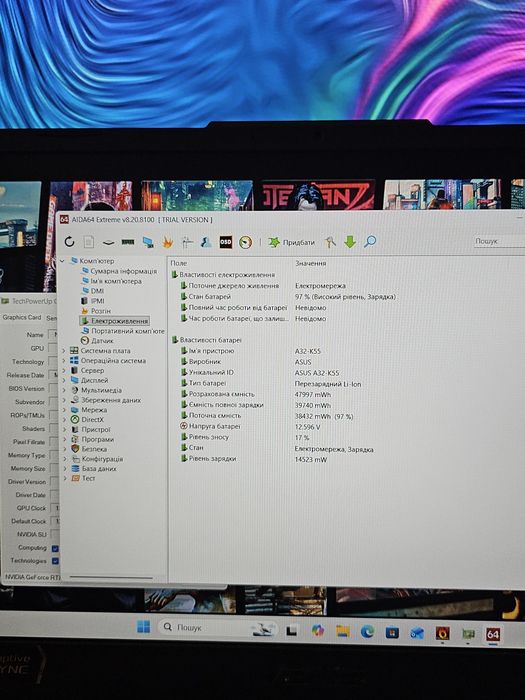Toggle Computing checkbox in TechPowerUp window
Screen dimensions: 525x700
pyautogui.click(x=55, y=548)
